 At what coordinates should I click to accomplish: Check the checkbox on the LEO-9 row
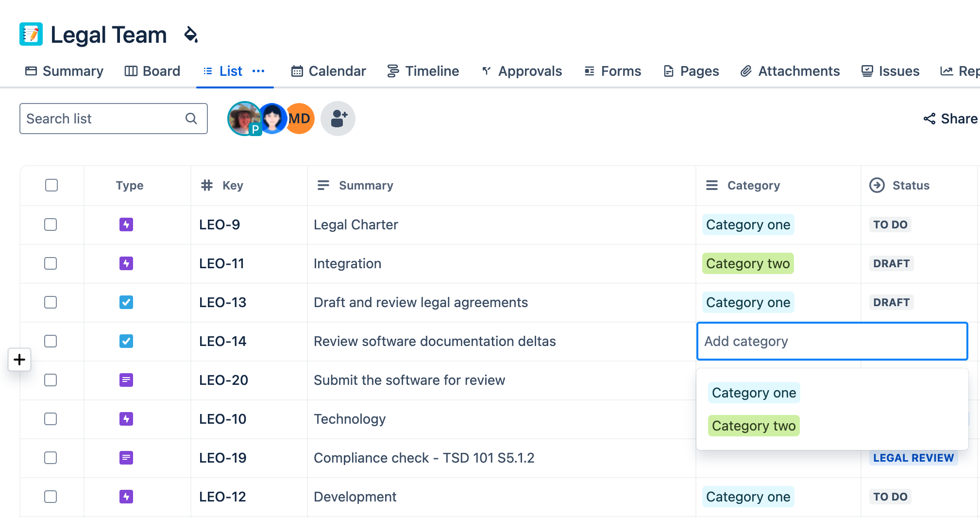click(51, 224)
